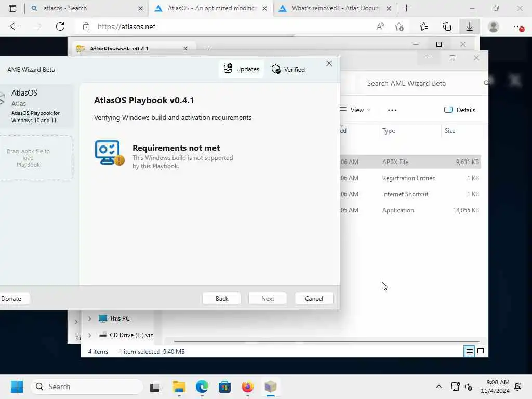Close the atlasos - Search tab
The height and width of the screenshot is (399, 532).
(140, 8)
